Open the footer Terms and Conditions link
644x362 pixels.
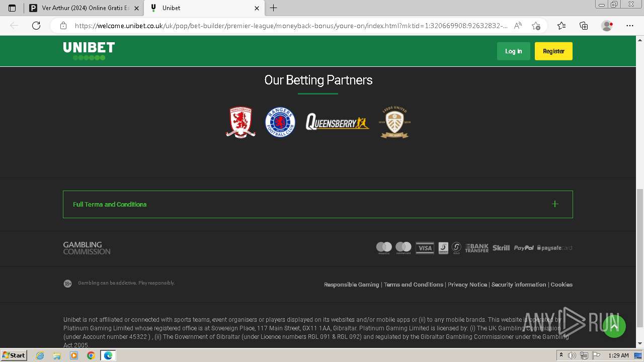point(414,285)
